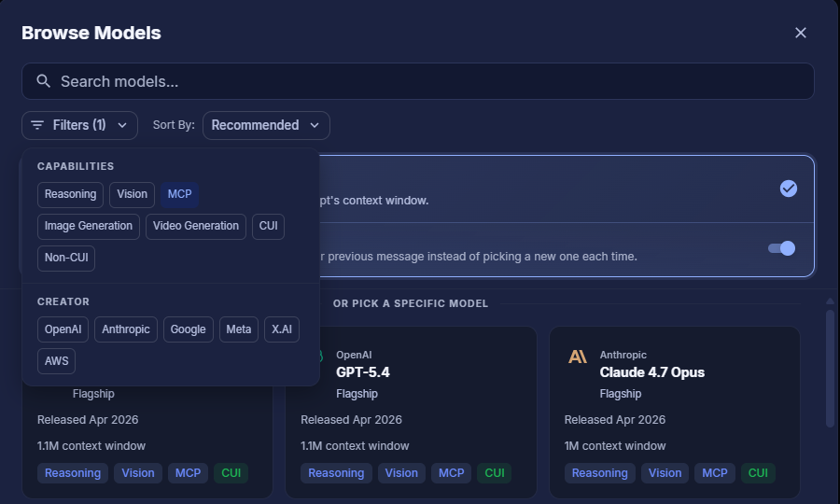Click the model list scrollbar
Screen dimensions: 840x504
[x=830, y=369]
